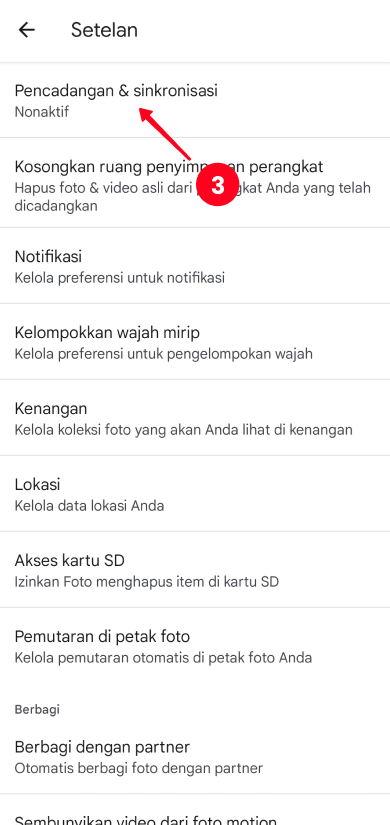Select Kelompokkan wajah mirip option
Image resolution: width=390 pixels, height=825 pixels.
[195, 341]
